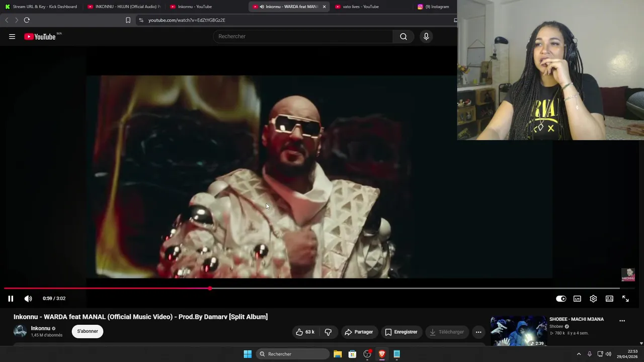View site information icon in address bar
644x362 pixels.
[x=141, y=20]
